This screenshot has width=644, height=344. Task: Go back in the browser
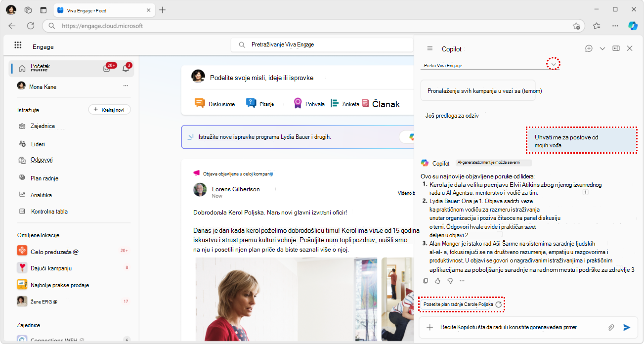[x=12, y=26]
